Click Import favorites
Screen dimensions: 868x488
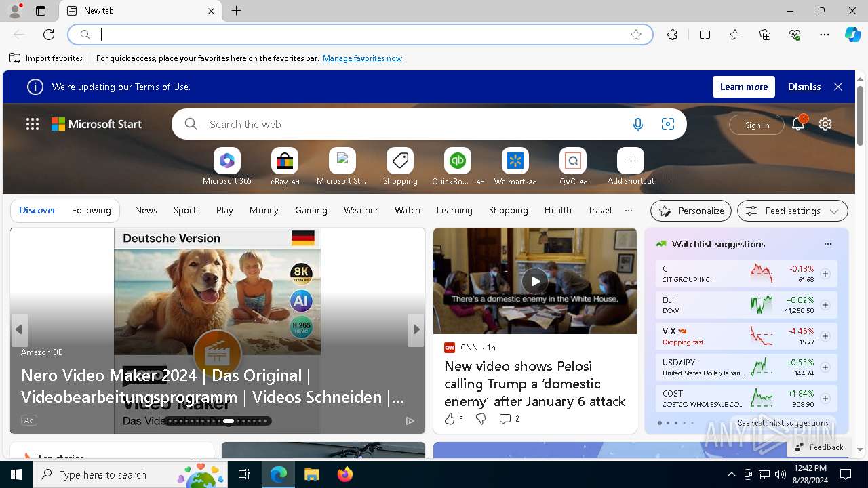(x=46, y=58)
